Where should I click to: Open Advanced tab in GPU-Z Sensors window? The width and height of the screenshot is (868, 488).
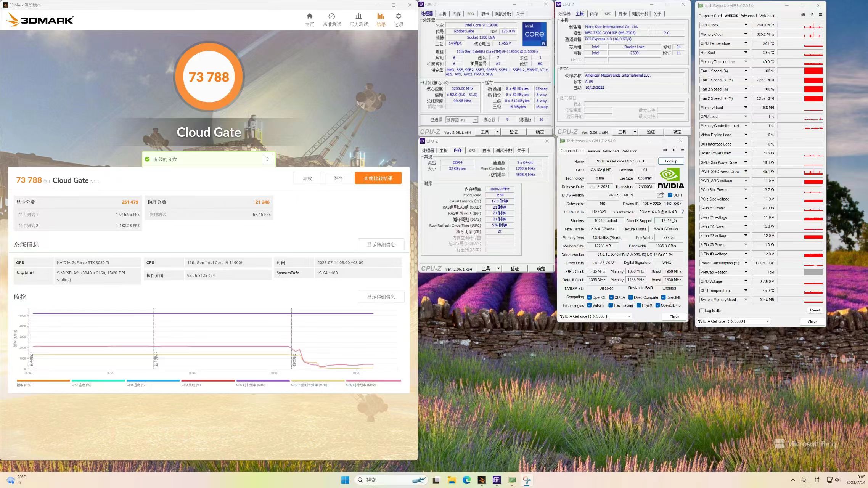748,16
